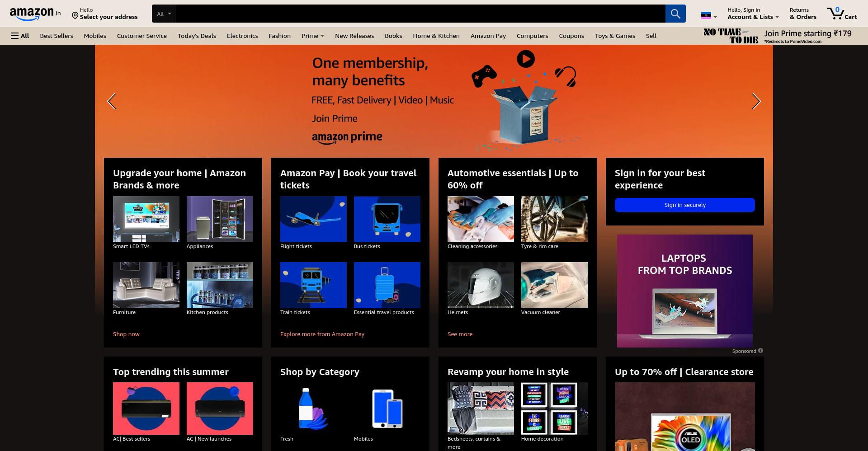Click the Shop now link
The width and height of the screenshot is (868, 451).
[126, 334]
